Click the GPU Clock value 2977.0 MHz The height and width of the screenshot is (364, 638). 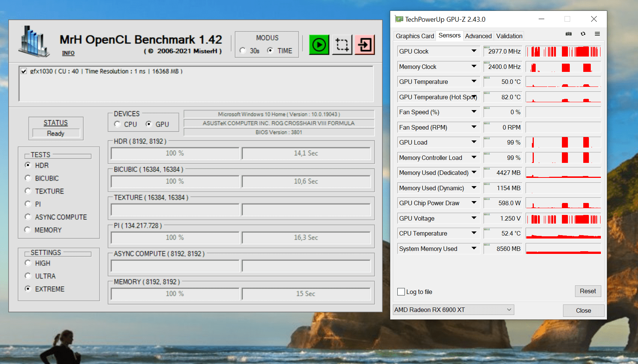[x=503, y=51]
